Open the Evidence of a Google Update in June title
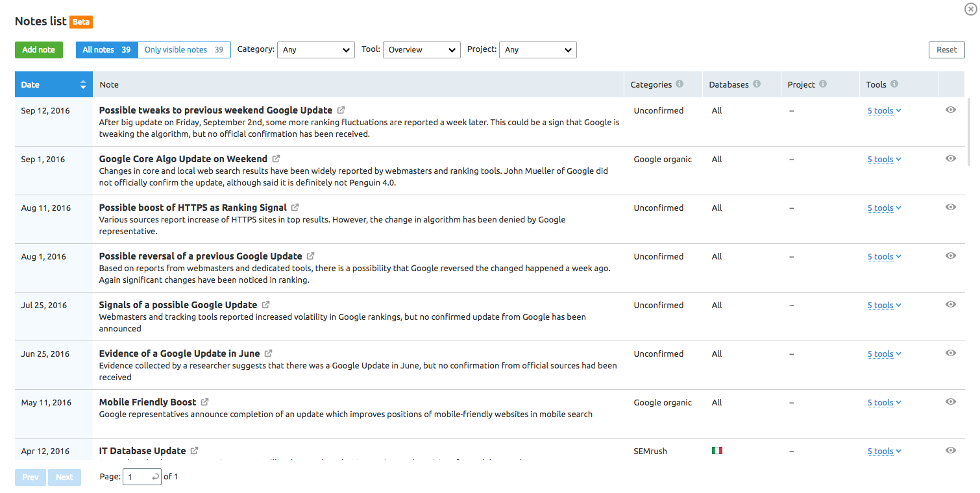 179,354
